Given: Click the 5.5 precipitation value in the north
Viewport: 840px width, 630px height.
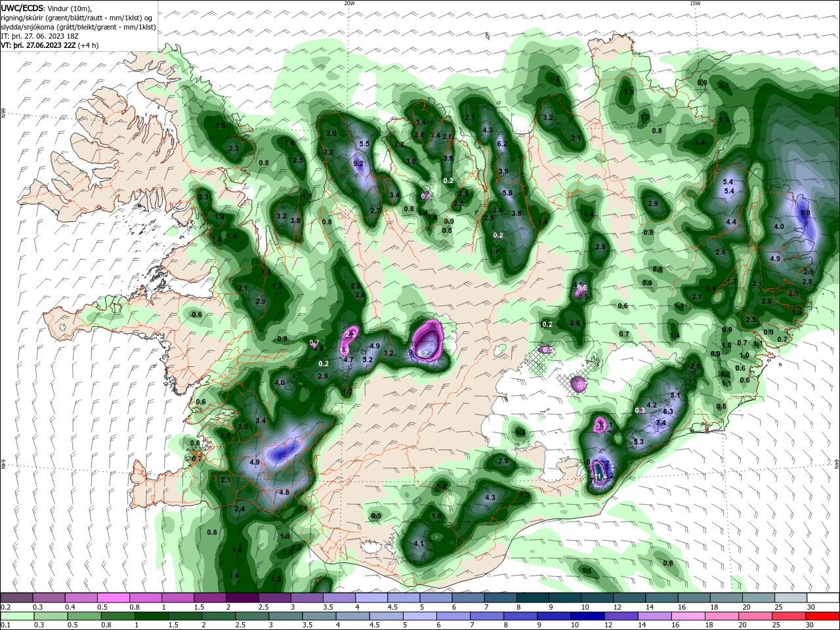Looking at the screenshot, I should [x=364, y=144].
